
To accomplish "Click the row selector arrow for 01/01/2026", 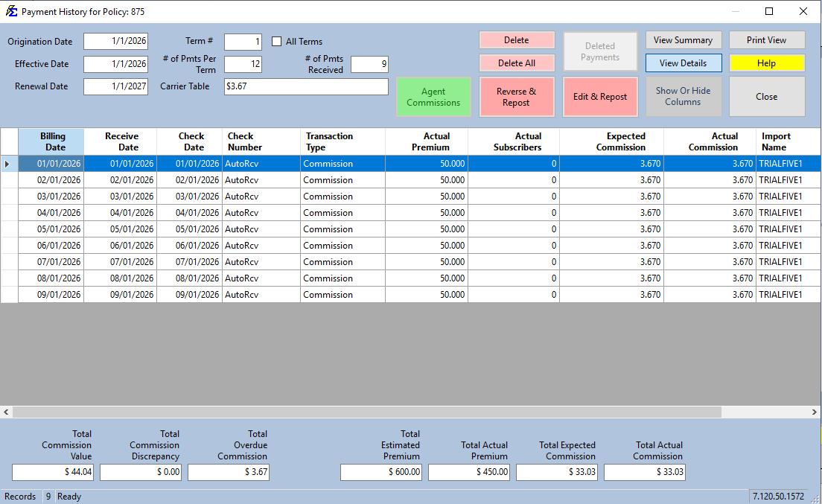I will pyautogui.click(x=7, y=164).
